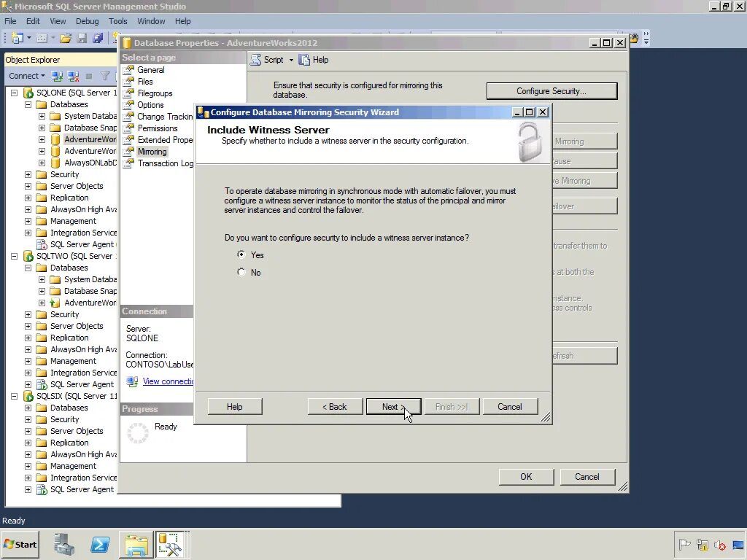Open the Connect dropdown in Object Explorer
This screenshot has height=560, width=747.
(27, 76)
